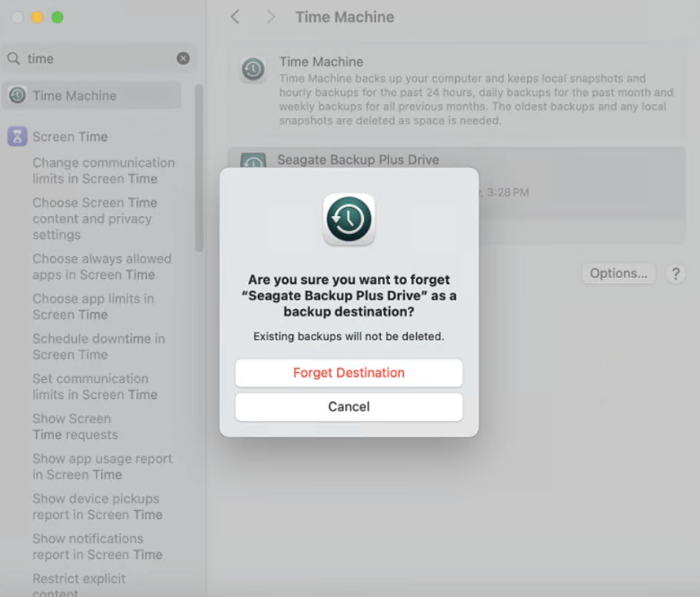700x597 pixels.
Task: Go back with the left chevron
Action: 235,17
